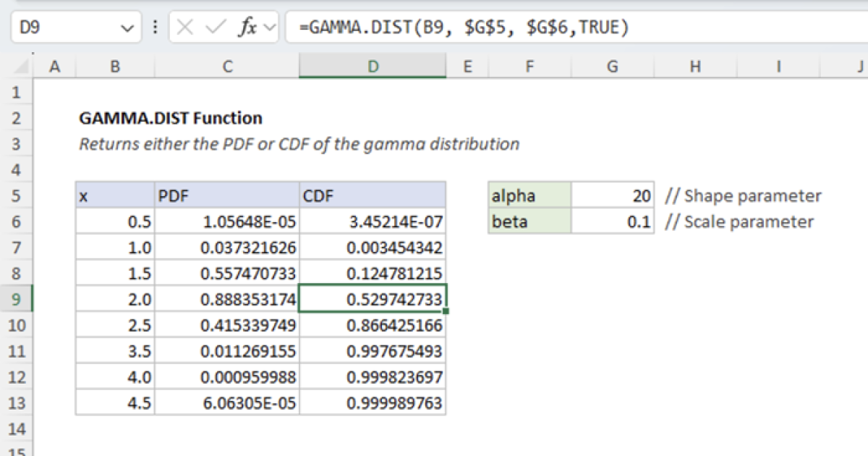Viewport: 868px width, 456px height.
Task: Click the fx symbol beside the formula bar
Action: [x=246, y=27]
